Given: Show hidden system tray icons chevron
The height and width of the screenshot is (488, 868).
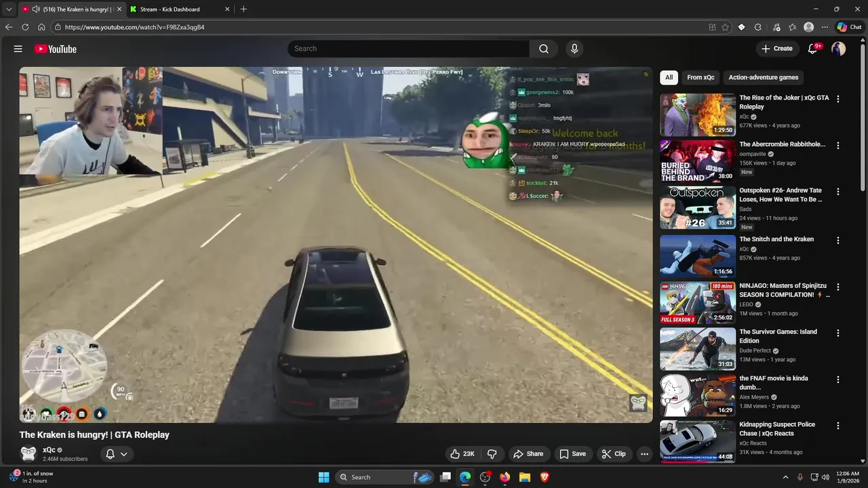Looking at the screenshot, I should pos(785,477).
